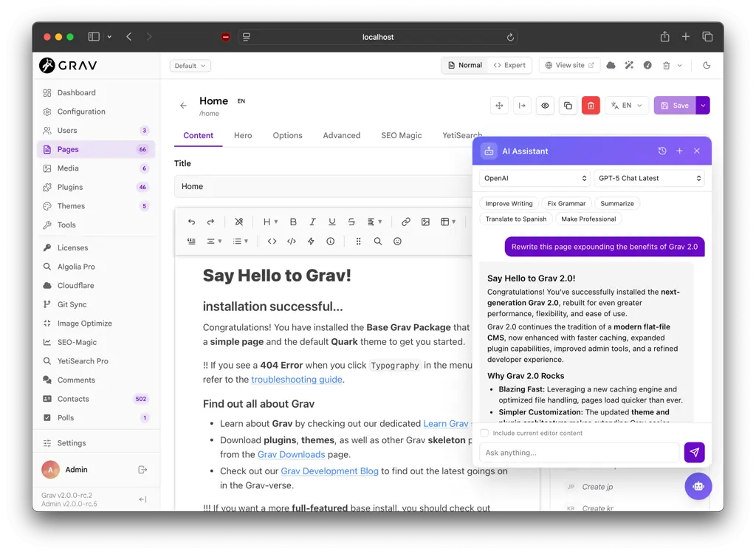This screenshot has width=756, height=554.
Task: Switch to the Advanced tab
Action: click(x=341, y=136)
